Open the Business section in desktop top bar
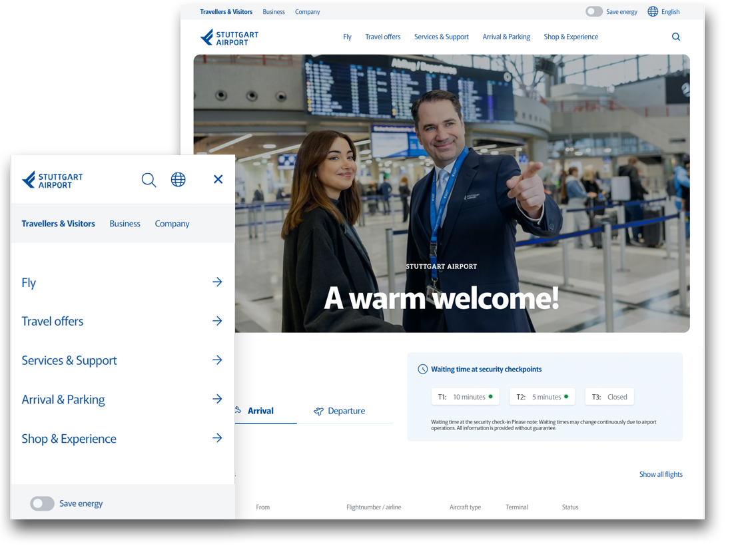748x560 pixels. pyautogui.click(x=273, y=12)
